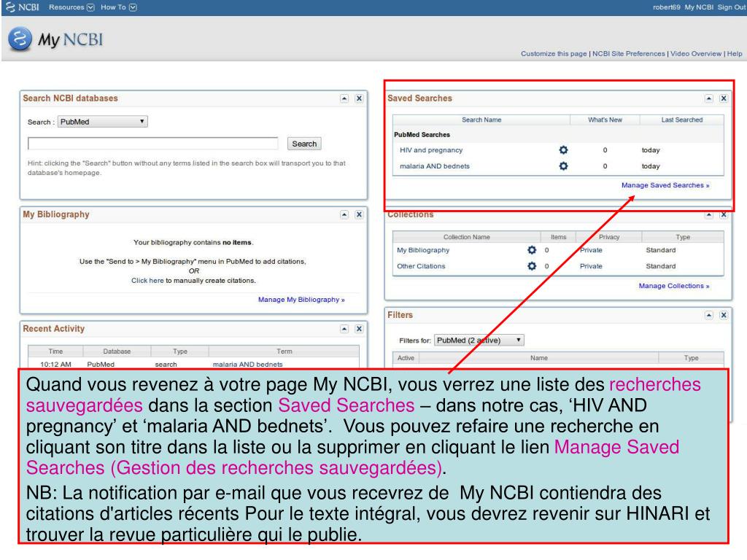
Task: Click What's New column header
Action: pos(605,120)
